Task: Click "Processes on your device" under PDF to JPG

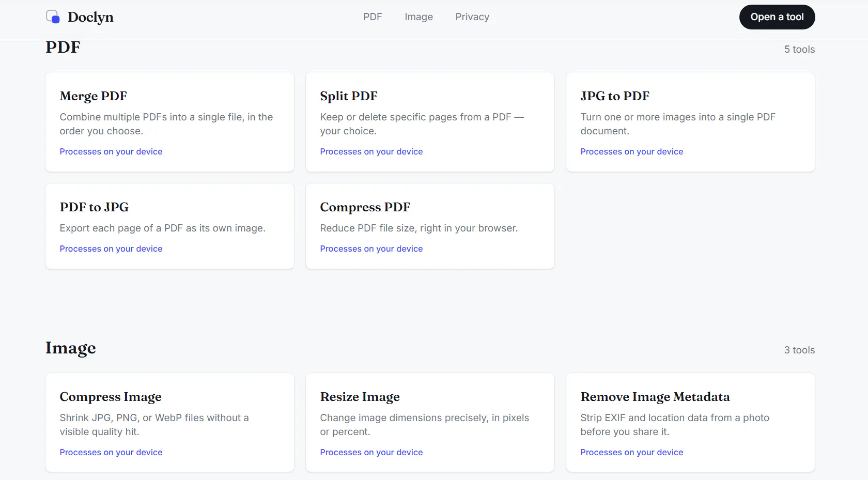Action: pyautogui.click(x=111, y=249)
